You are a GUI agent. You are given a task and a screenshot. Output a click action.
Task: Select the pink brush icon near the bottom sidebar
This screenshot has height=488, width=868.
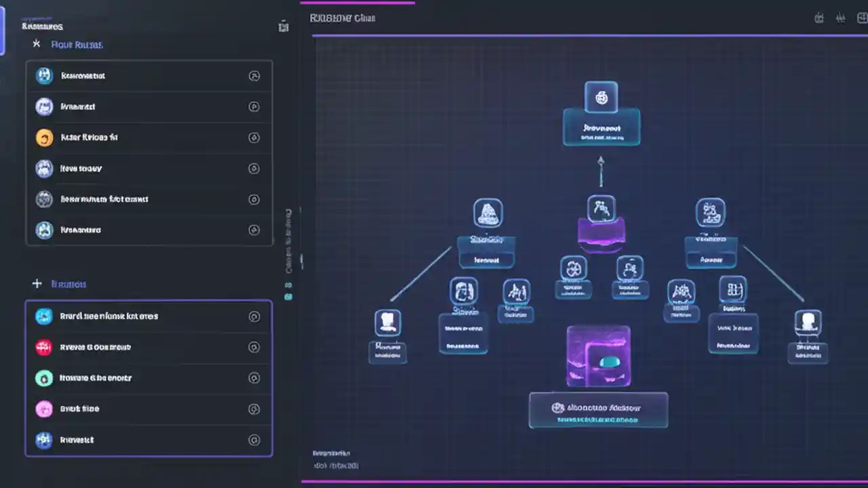click(43, 409)
